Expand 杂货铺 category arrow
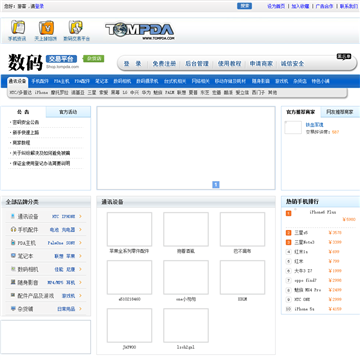 80,309
